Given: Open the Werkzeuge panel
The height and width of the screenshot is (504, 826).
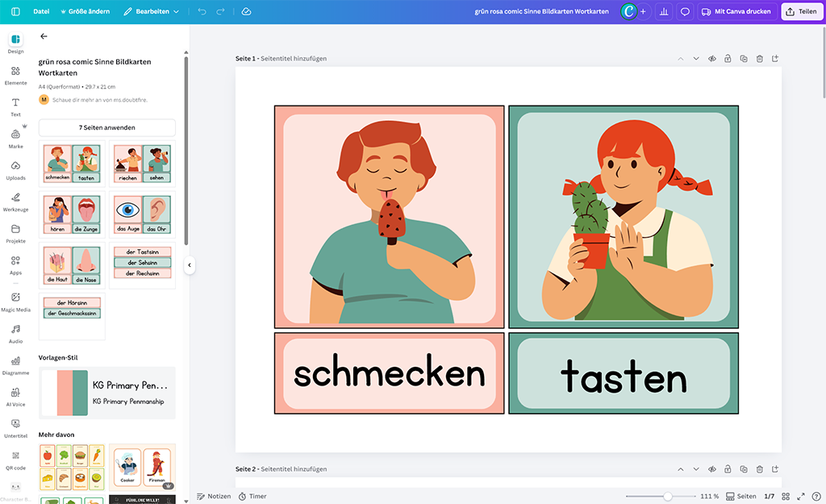Looking at the screenshot, I should tap(15, 202).
